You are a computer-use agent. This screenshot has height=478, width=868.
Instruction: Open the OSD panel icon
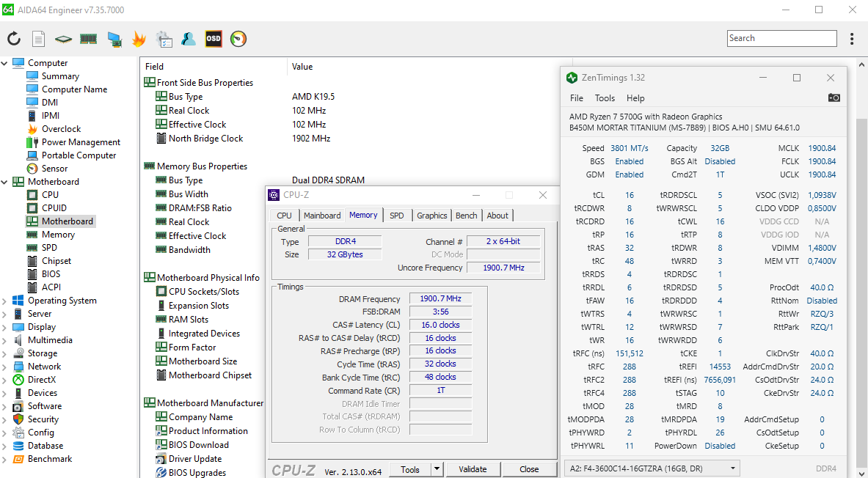(x=214, y=39)
